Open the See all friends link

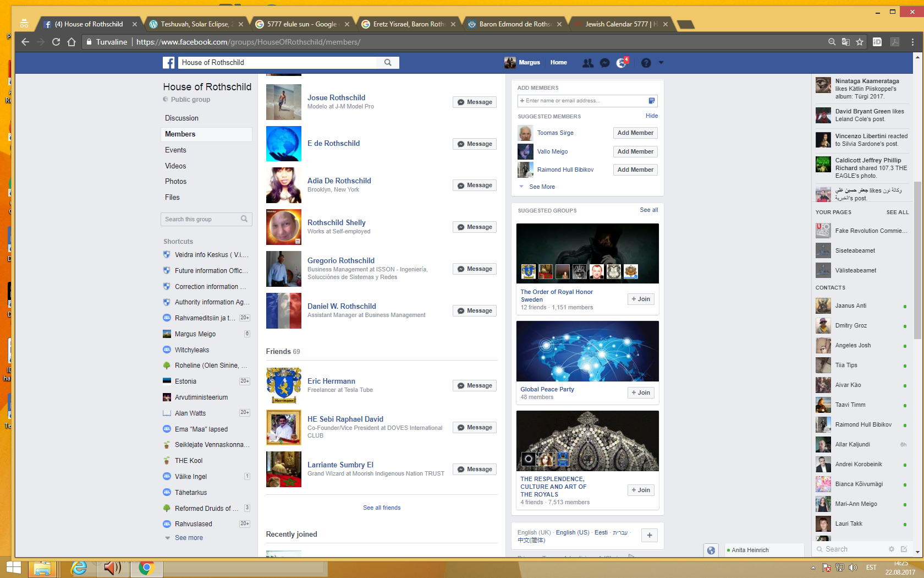tap(382, 508)
